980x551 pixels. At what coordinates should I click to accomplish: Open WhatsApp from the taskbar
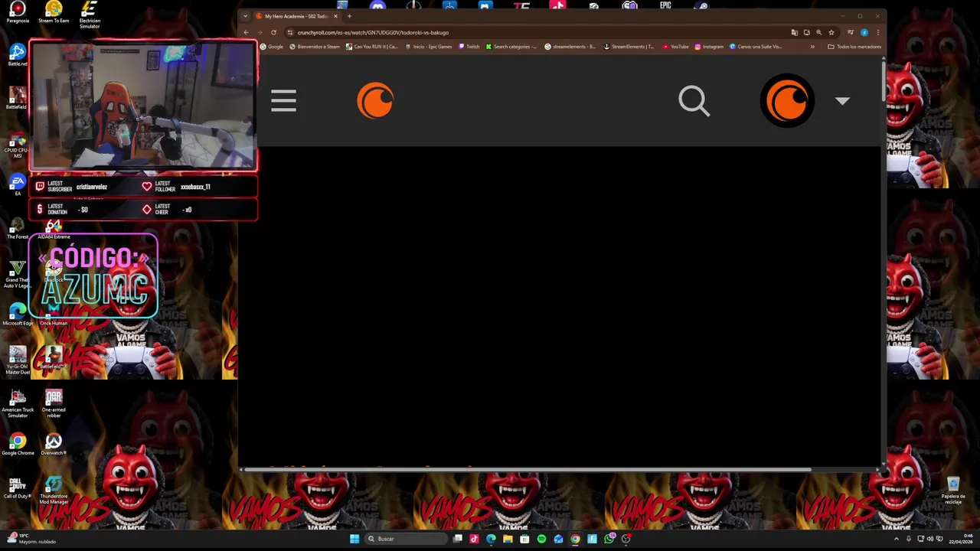609,539
